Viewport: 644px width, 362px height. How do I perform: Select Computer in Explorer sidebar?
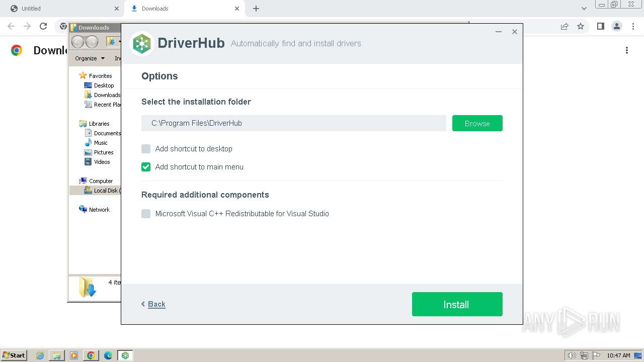[96, 181]
